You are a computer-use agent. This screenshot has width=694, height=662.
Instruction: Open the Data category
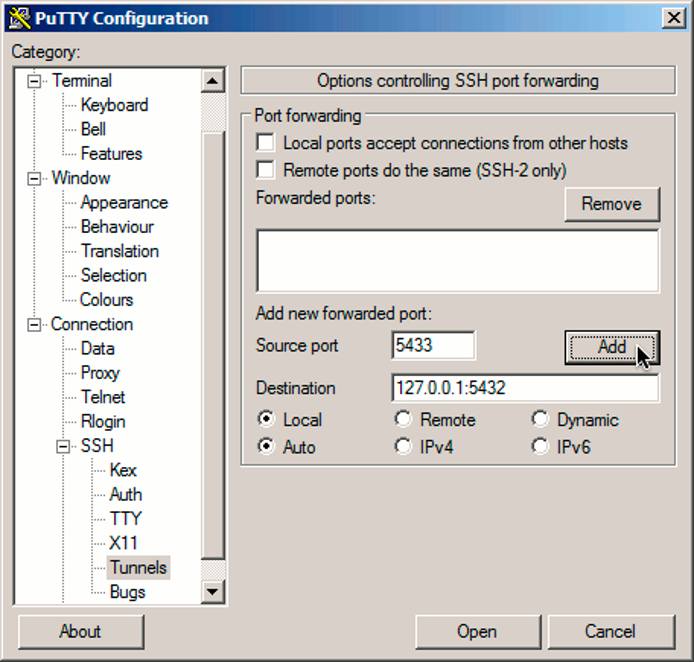98,348
